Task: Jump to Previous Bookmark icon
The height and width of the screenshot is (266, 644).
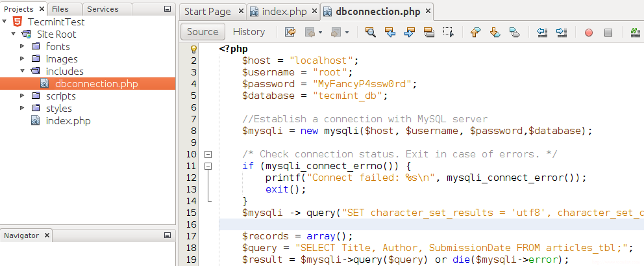Action: (475, 32)
